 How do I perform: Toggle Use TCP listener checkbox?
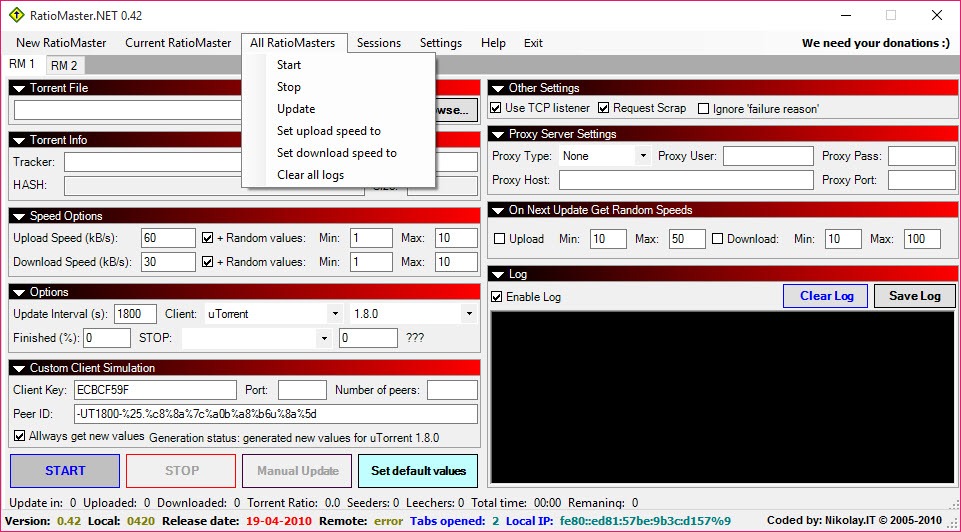pyautogui.click(x=496, y=108)
